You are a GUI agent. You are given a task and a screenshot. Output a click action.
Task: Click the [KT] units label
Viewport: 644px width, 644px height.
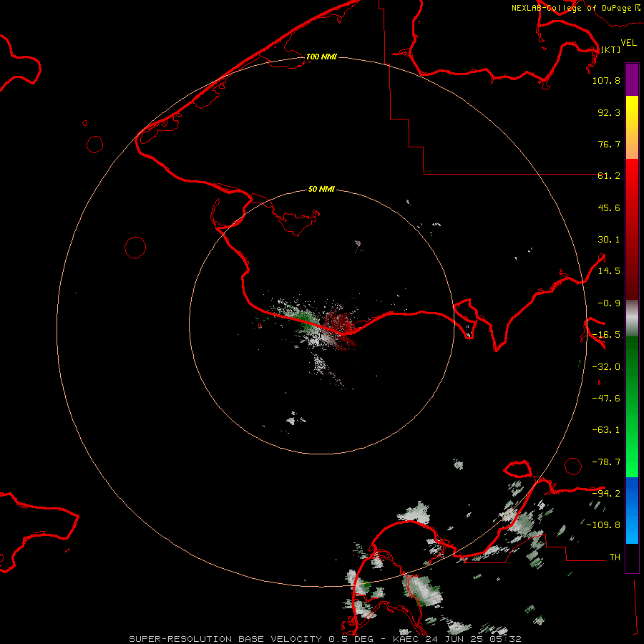[611, 49]
